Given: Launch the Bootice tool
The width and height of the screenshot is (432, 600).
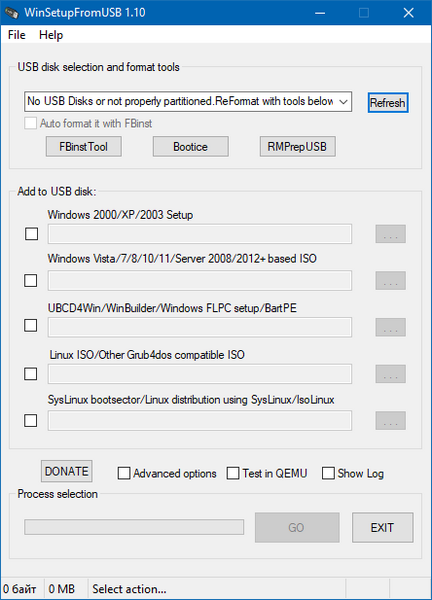Looking at the screenshot, I should 191,147.
